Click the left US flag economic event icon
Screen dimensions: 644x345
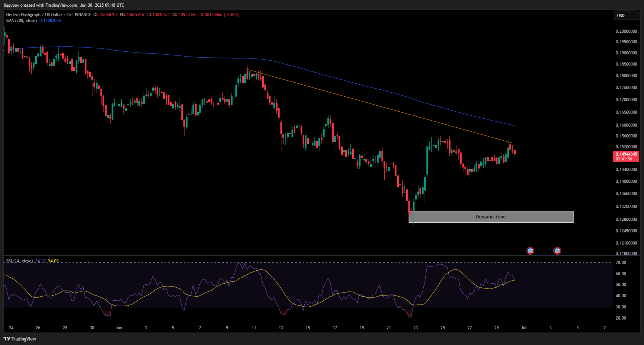[x=530, y=251]
